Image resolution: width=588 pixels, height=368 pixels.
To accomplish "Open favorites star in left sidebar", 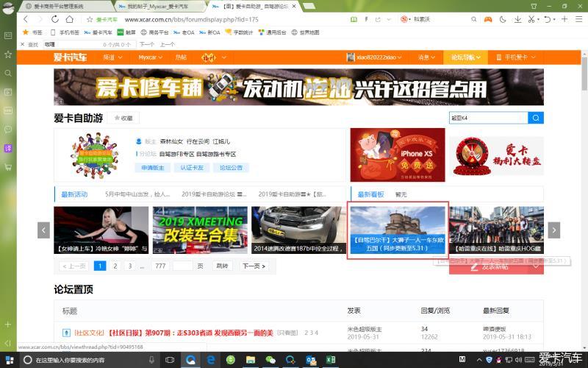I will tap(8, 54).
